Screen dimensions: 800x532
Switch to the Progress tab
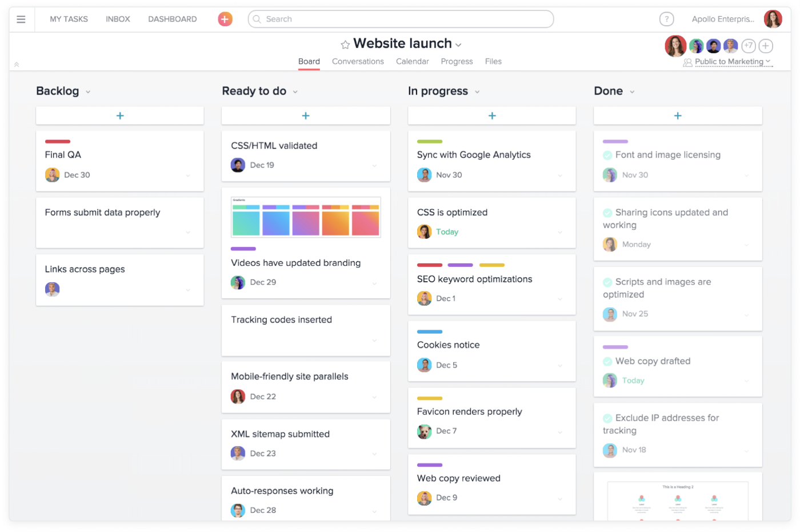[x=457, y=62]
